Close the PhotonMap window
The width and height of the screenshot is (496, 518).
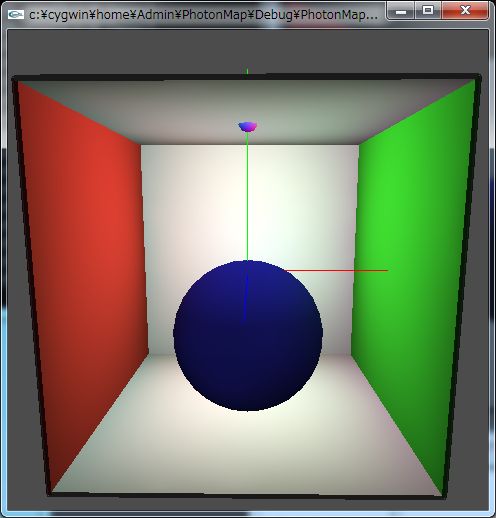pos(465,11)
